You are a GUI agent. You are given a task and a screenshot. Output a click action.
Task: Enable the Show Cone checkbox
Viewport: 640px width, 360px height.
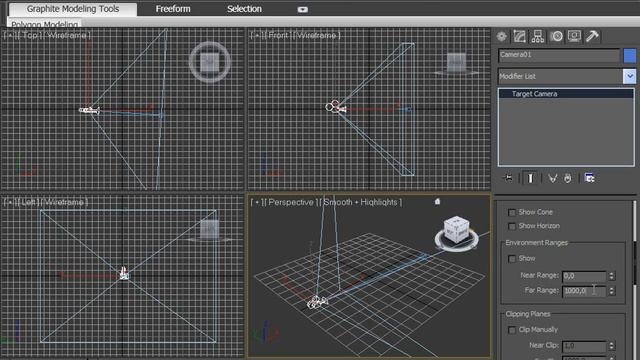click(x=511, y=212)
